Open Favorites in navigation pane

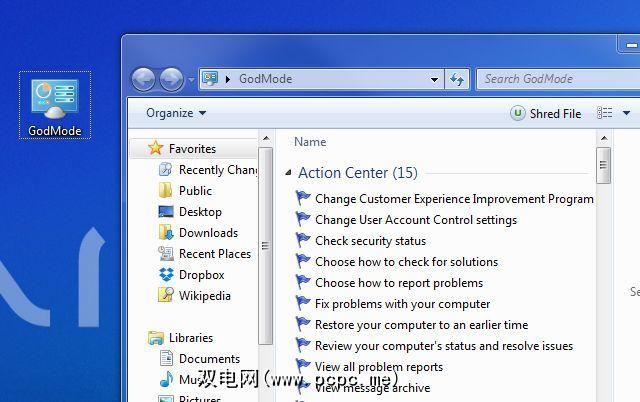coord(192,149)
